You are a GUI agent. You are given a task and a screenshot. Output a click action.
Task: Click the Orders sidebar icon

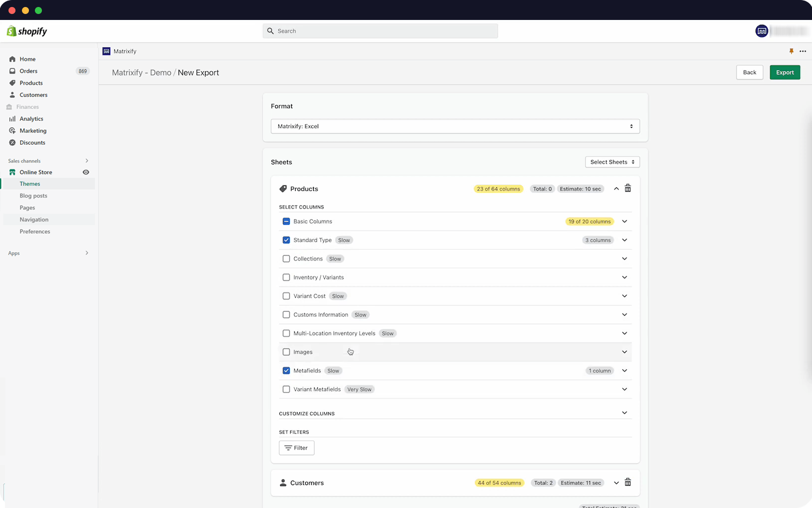pyautogui.click(x=12, y=71)
